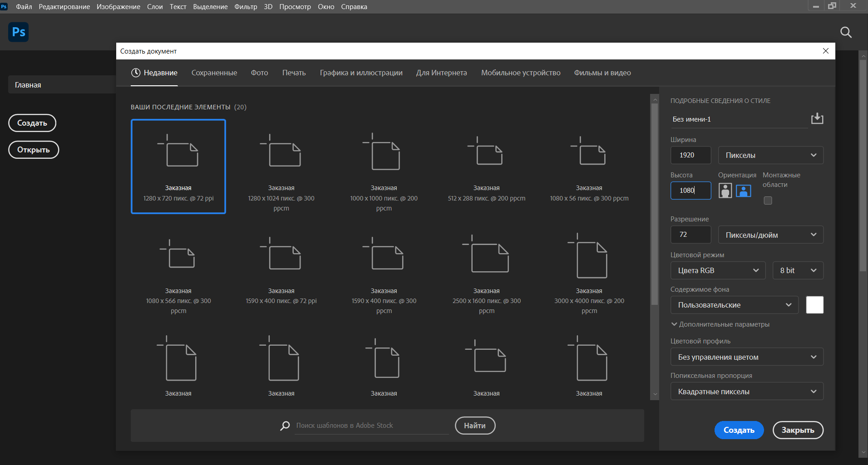Click the Найти button
The image size is (868, 465).
(475, 426)
